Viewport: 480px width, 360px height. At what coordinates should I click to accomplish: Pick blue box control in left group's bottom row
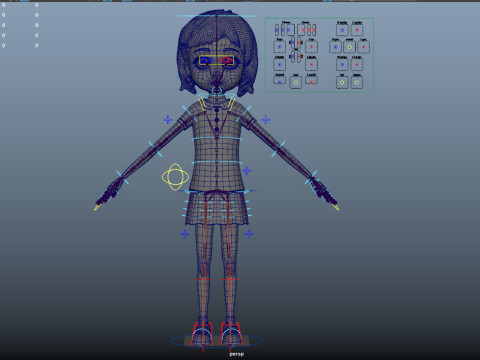tap(279, 80)
